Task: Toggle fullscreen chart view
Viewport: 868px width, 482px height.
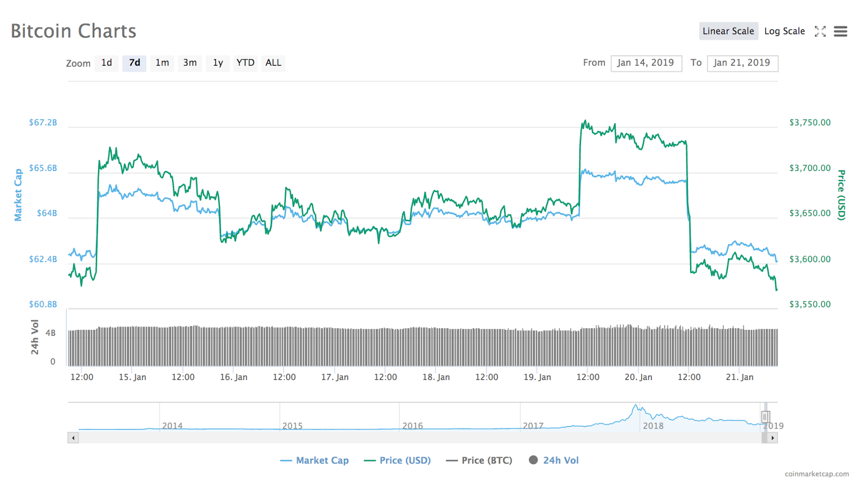Action: pyautogui.click(x=820, y=31)
